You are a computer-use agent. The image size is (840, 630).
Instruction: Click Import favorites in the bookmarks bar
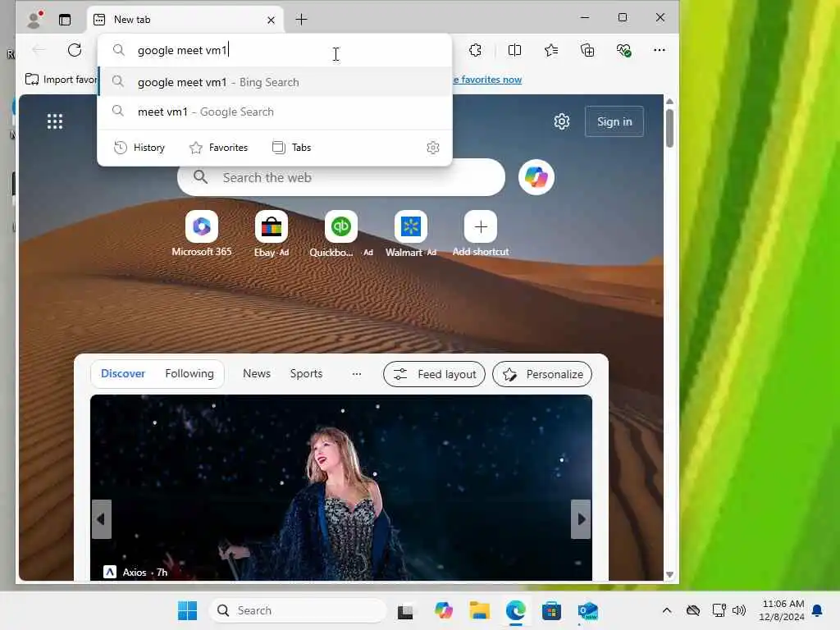61,80
